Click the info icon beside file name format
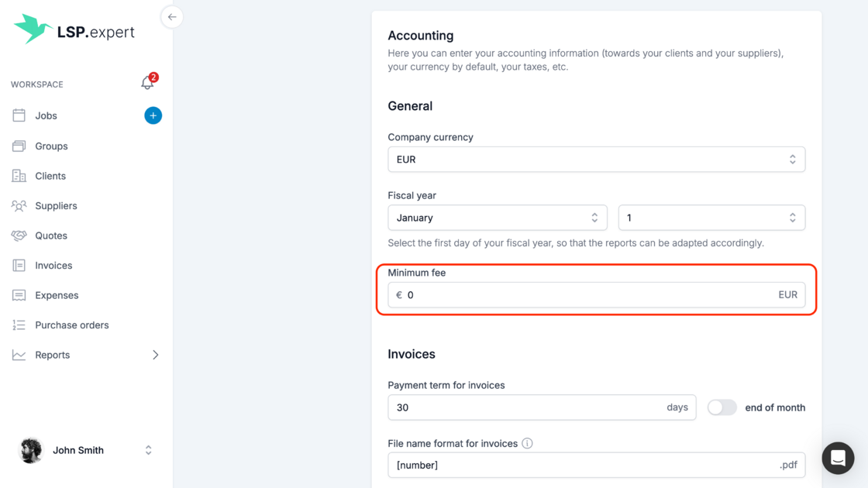The width and height of the screenshot is (868, 488). pos(527,444)
